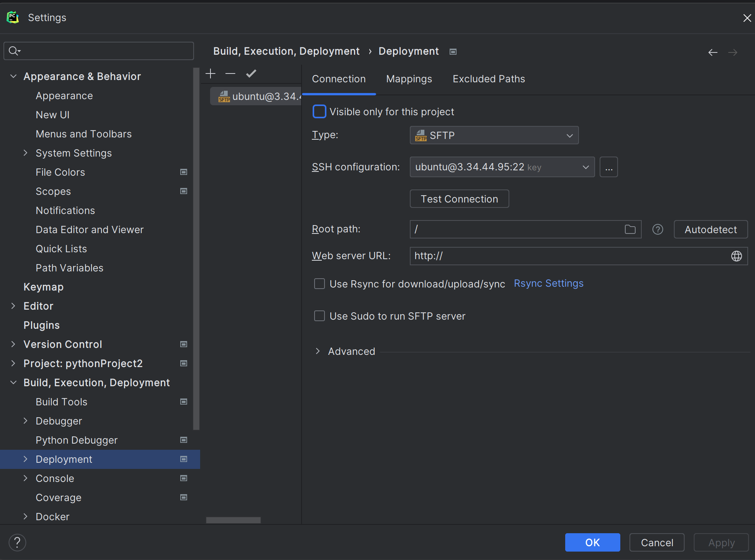The image size is (755, 560).
Task: Navigate back using the left arrow
Action: click(x=713, y=52)
